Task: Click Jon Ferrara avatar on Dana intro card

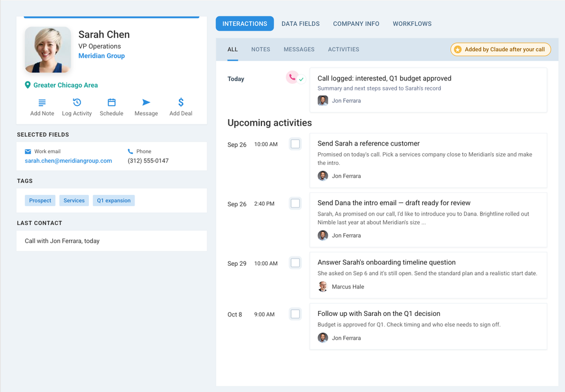Action: [323, 235]
